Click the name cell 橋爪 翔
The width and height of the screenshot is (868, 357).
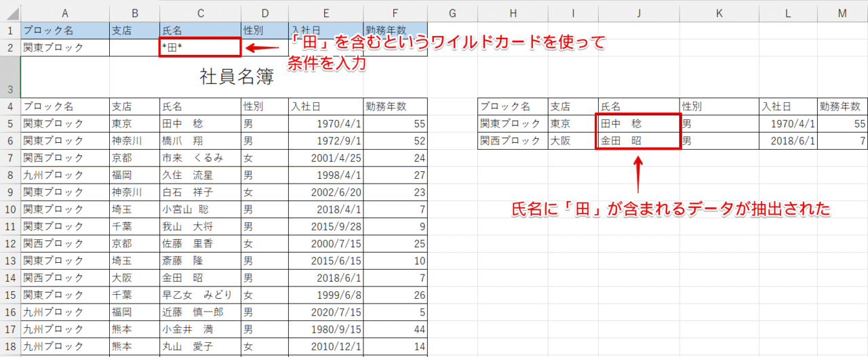pos(200,141)
